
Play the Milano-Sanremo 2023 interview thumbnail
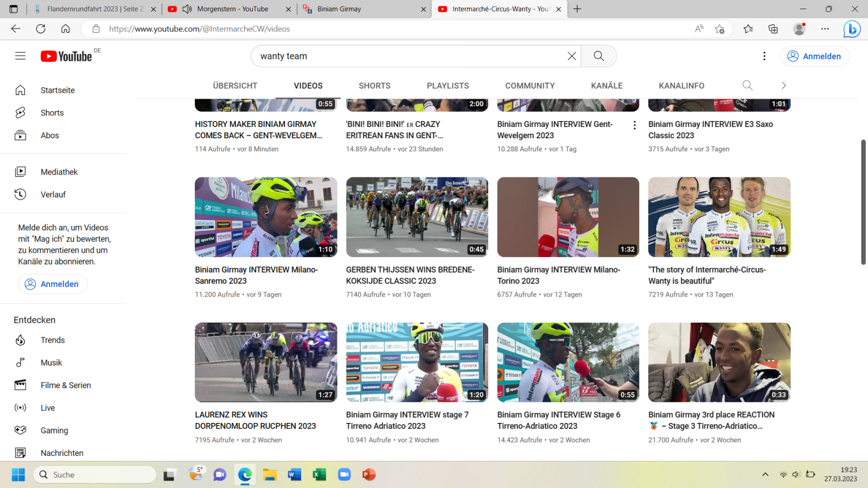[x=266, y=217]
